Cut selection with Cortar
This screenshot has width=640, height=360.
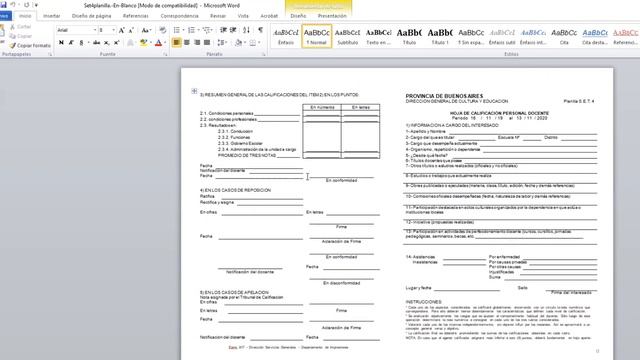pyautogui.click(x=20, y=27)
